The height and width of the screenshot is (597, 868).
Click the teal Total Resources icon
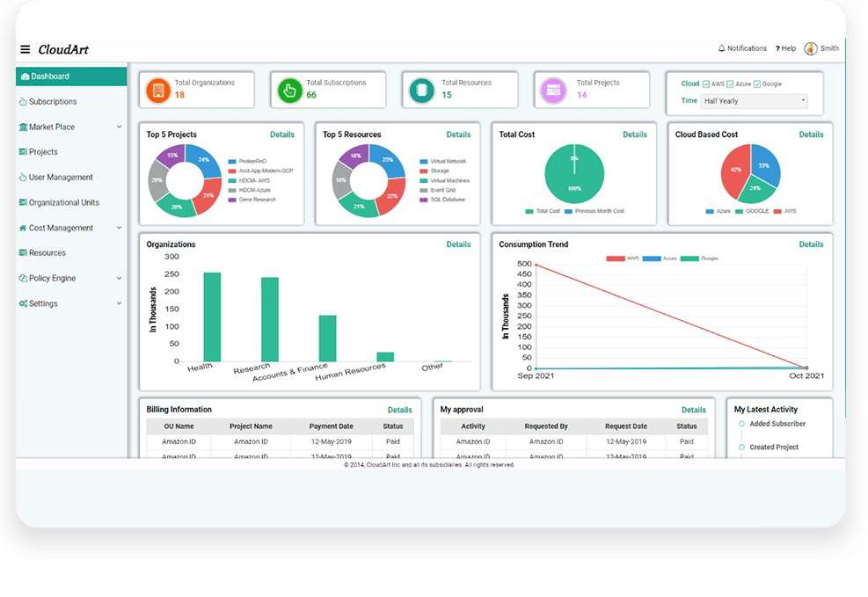click(x=421, y=90)
